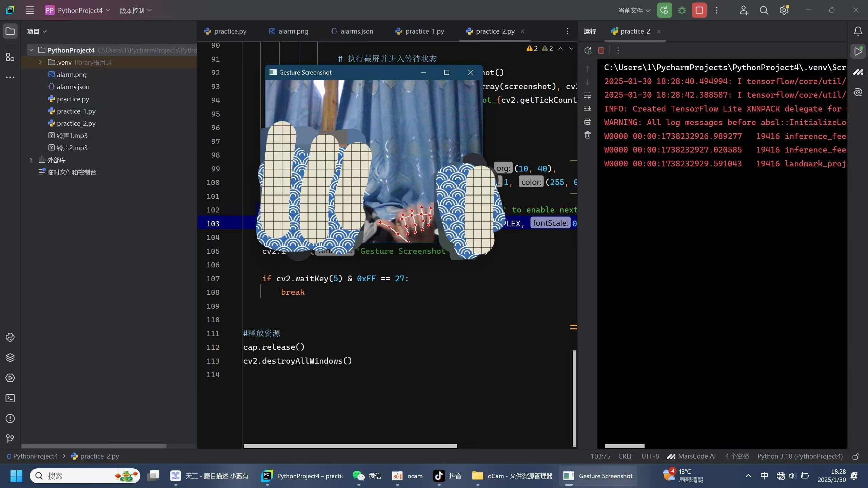
Task: Toggle the Notifications panel bell
Action: (x=859, y=31)
